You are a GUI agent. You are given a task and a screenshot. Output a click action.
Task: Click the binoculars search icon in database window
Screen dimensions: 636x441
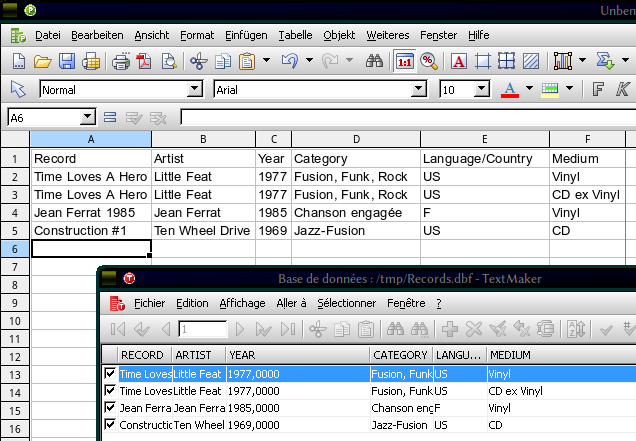tap(394, 329)
